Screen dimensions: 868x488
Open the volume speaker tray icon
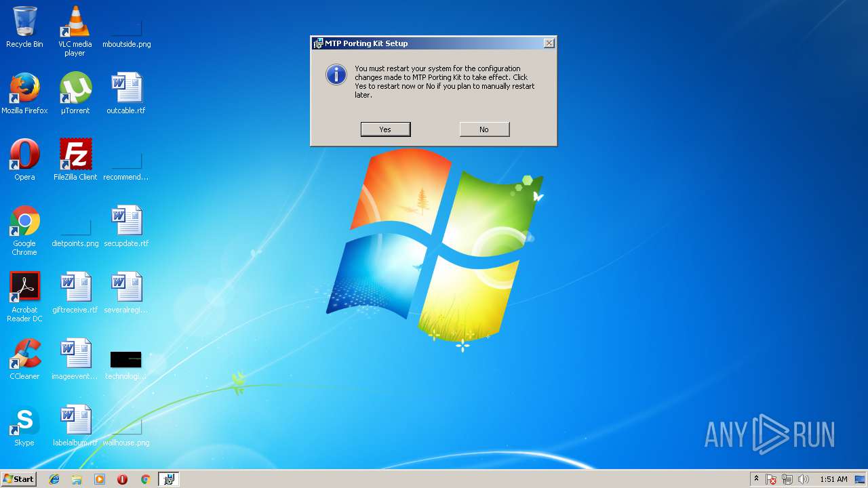point(804,479)
